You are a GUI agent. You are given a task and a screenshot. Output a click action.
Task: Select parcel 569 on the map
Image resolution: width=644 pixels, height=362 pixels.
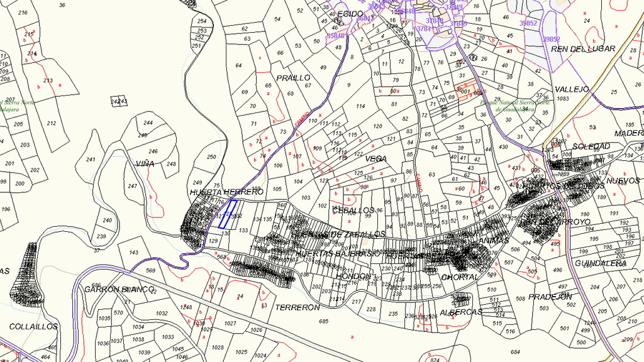(x=150, y=270)
